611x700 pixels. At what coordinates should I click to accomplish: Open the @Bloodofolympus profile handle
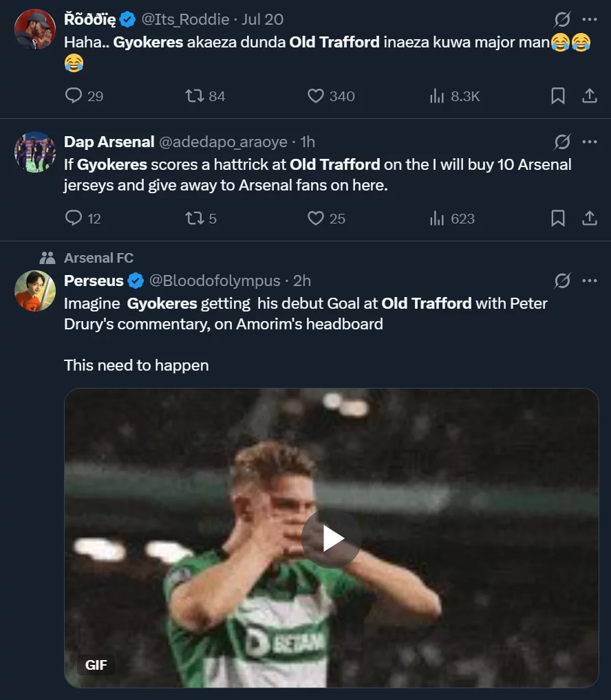(215, 281)
